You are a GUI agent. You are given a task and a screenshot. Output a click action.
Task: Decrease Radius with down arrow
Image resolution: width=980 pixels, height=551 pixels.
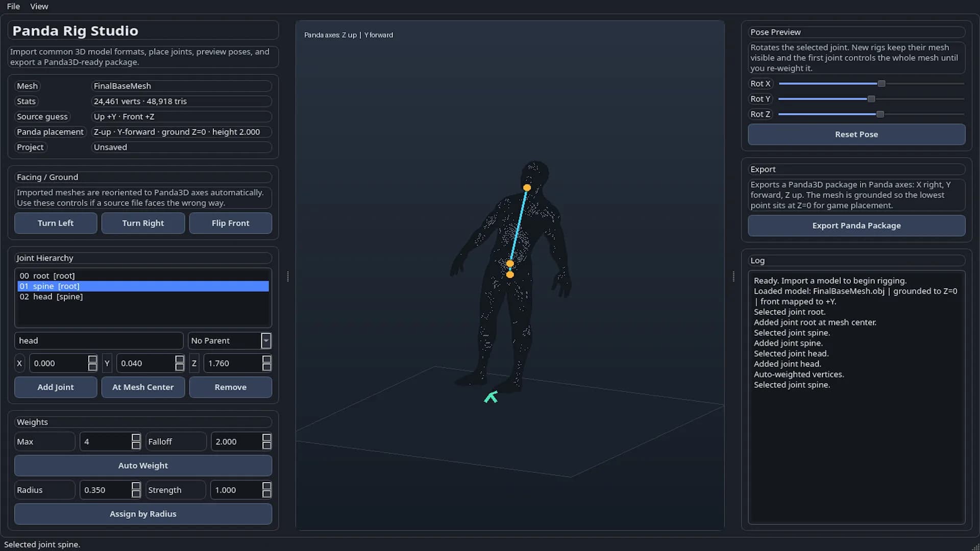[x=136, y=494]
